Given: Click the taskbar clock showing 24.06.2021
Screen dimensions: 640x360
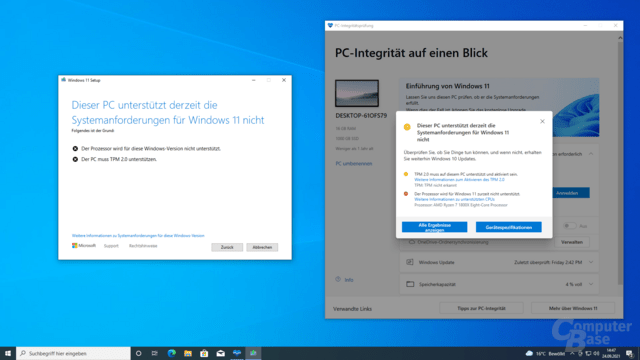Looking at the screenshot, I should click(611, 353).
